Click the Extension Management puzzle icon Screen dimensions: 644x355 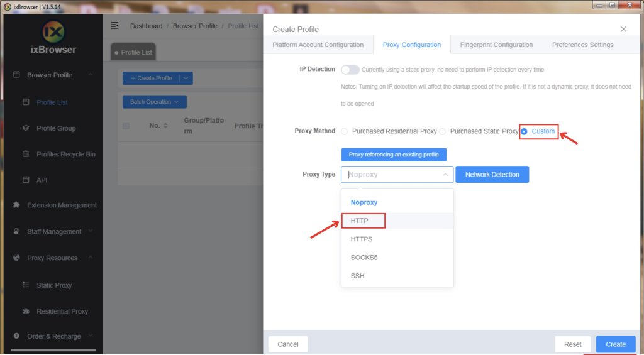click(x=16, y=205)
